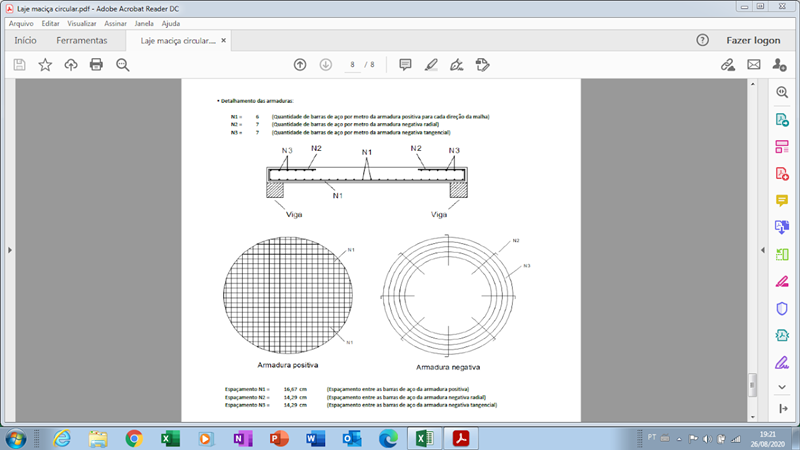Open Organize Pages sidebar tool
Viewport: 800px width, 450px height.
[782, 254]
